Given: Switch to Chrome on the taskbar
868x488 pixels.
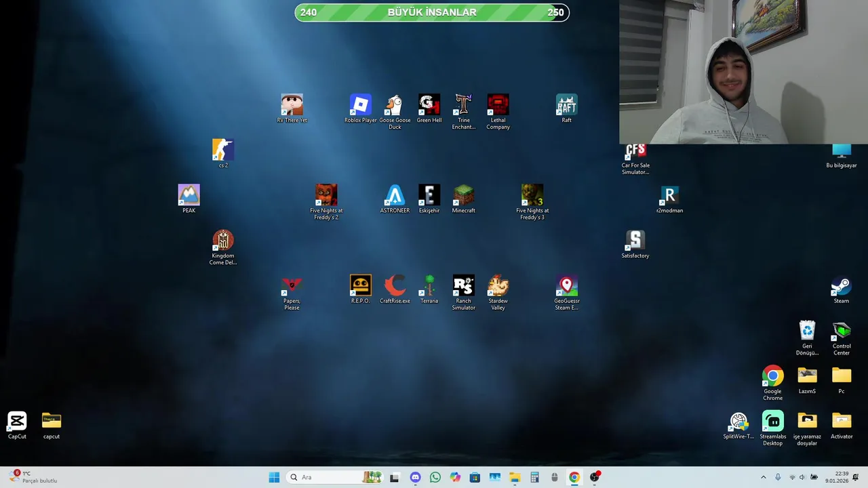Looking at the screenshot, I should [x=574, y=477].
